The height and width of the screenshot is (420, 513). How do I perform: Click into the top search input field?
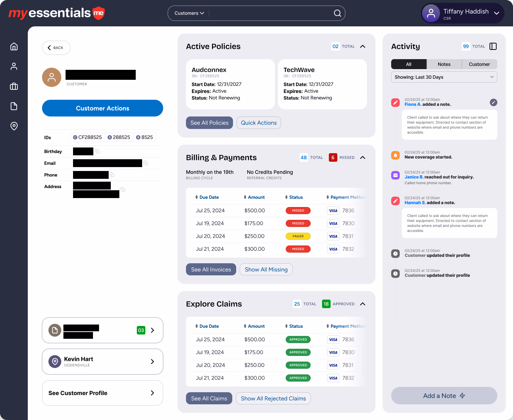pos(271,13)
